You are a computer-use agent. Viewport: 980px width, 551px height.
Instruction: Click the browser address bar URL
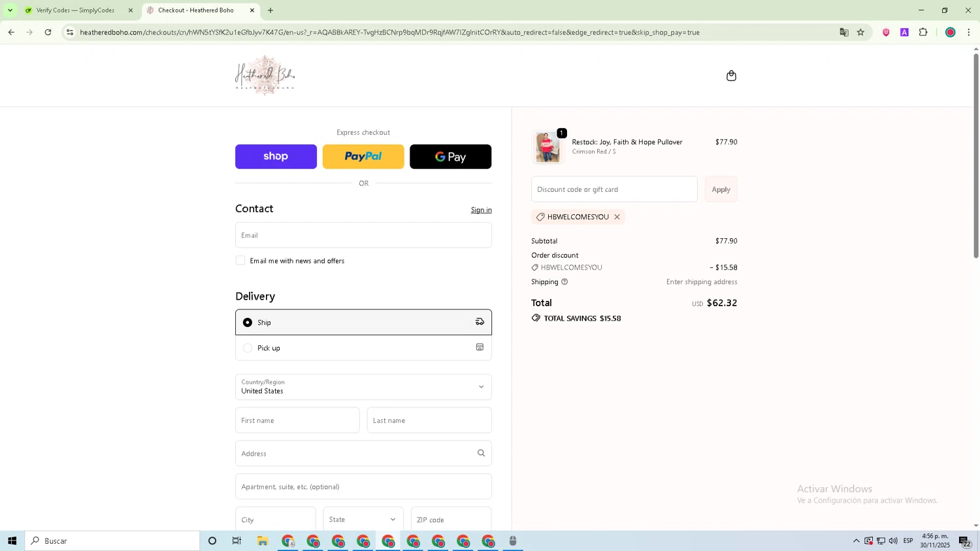[x=389, y=32]
